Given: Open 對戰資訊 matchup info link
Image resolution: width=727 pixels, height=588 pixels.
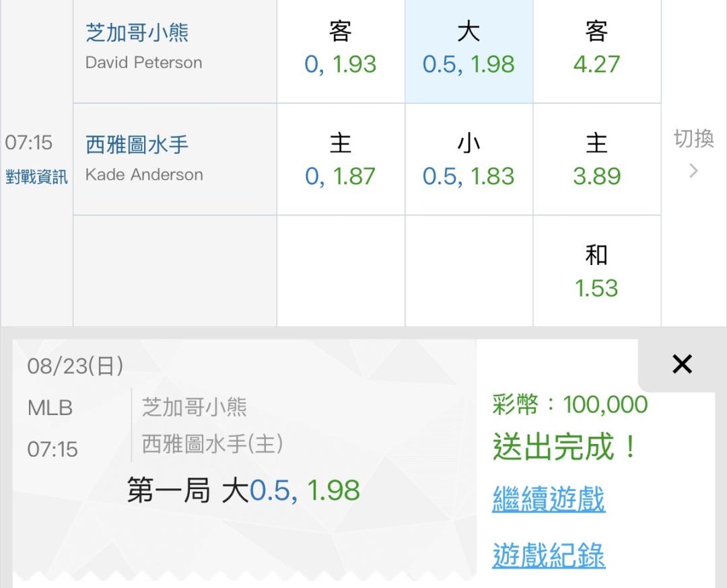Looking at the screenshot, I should pos(36,177).
